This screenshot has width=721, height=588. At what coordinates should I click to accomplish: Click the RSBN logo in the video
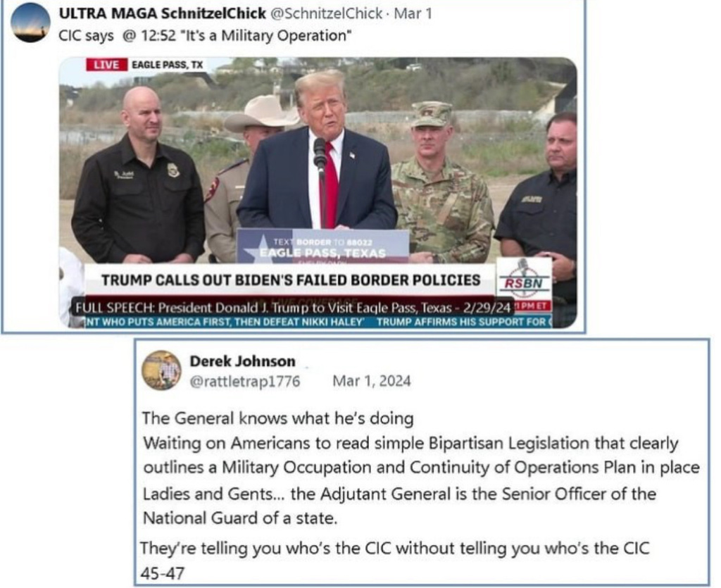523,279
